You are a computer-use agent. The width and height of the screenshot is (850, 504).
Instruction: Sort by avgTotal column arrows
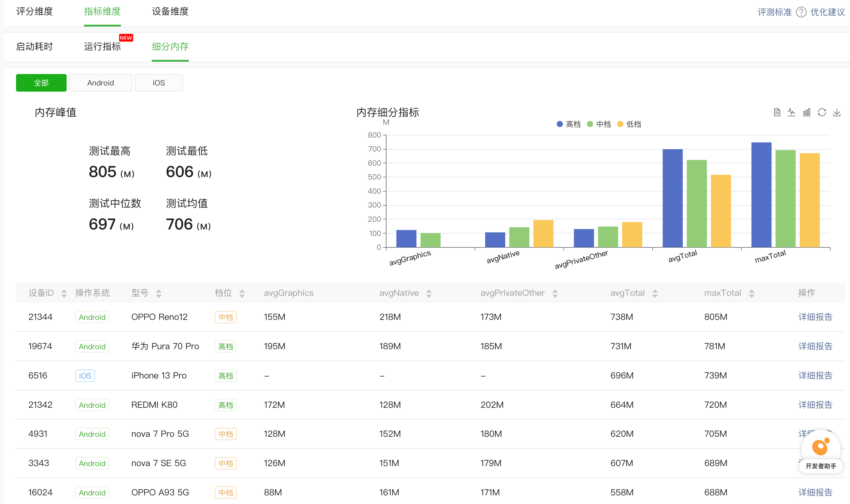(655, 293)
